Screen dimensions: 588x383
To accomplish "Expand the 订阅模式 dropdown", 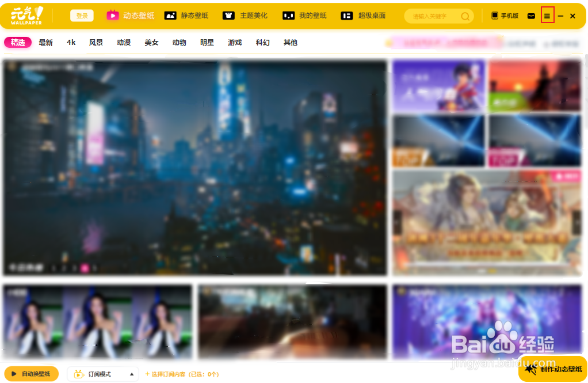I will coord(103,374).
